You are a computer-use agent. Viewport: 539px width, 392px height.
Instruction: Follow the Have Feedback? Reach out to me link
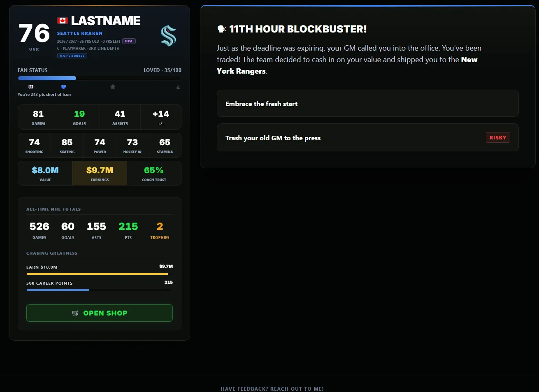(x=272, y=389)
